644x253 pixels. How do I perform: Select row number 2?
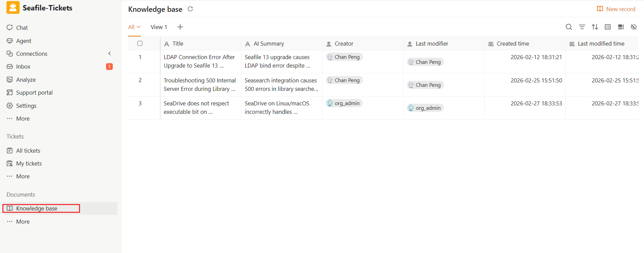point(140,80)
